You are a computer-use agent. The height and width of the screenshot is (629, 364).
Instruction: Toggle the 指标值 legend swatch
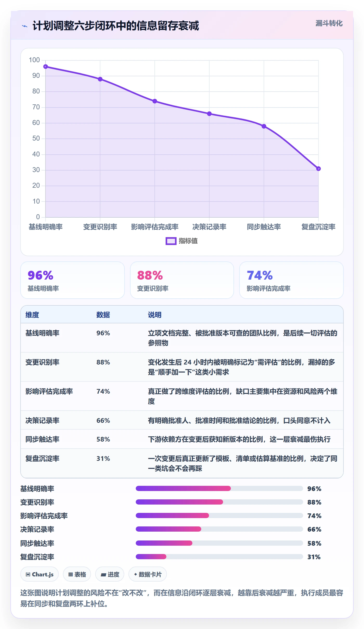171,241
